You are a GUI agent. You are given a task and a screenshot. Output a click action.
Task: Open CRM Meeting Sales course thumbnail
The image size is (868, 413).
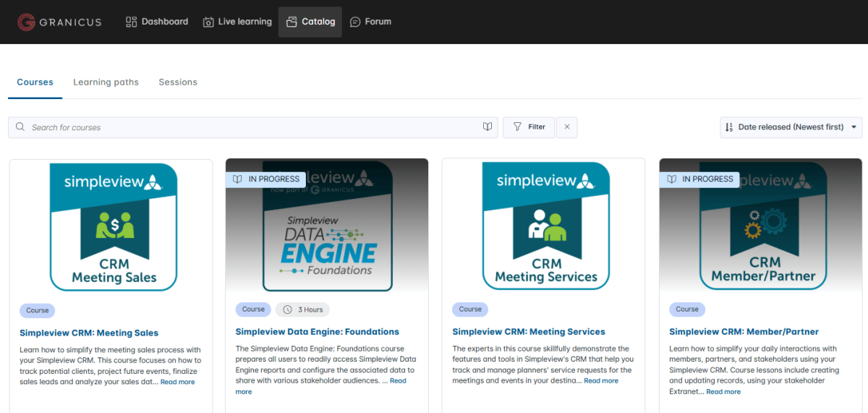coord(114,226)
